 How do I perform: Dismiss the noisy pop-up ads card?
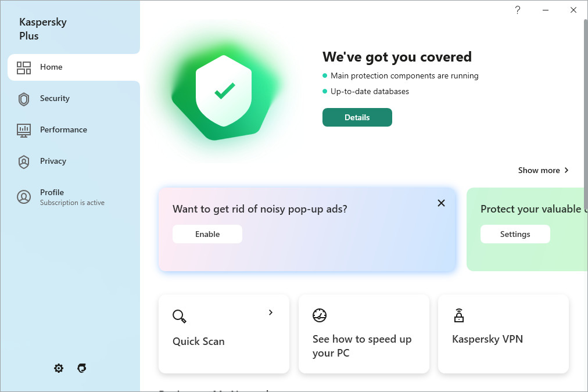pos(442,203)
